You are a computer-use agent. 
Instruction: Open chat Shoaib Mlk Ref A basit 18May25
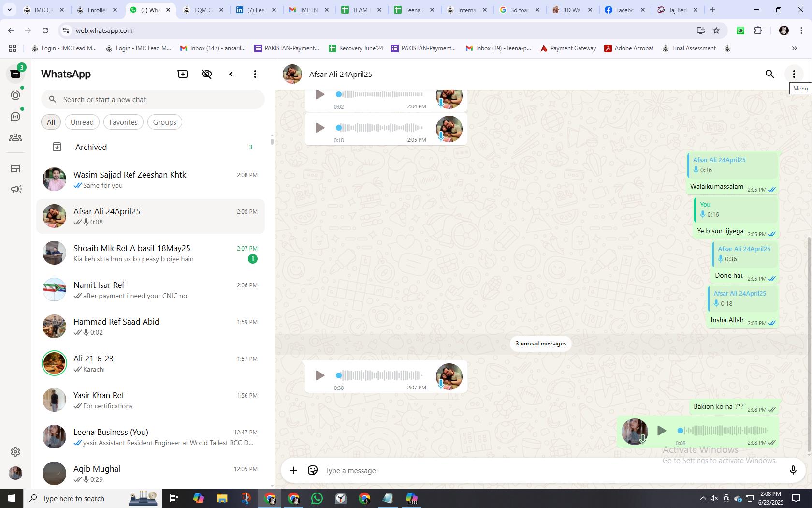tap(151, 253)
